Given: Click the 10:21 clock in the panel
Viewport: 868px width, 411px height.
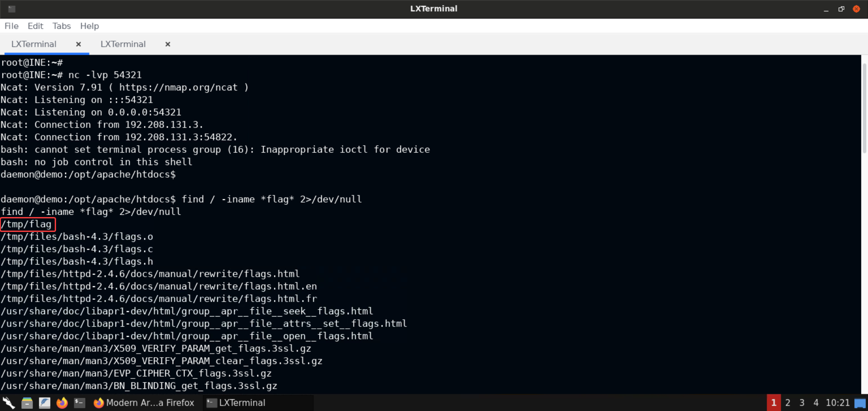Looking at the screenshot, I should pos(838,402).
